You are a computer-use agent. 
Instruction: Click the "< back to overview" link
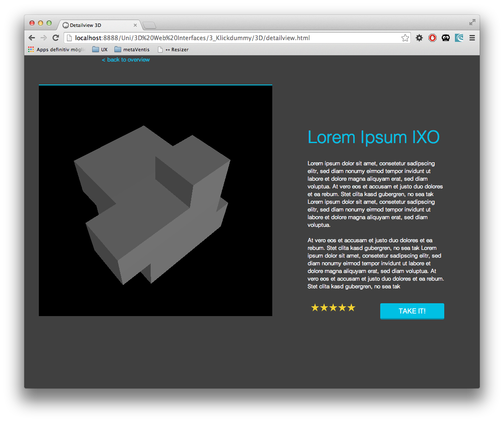click(x=126, y=60)
